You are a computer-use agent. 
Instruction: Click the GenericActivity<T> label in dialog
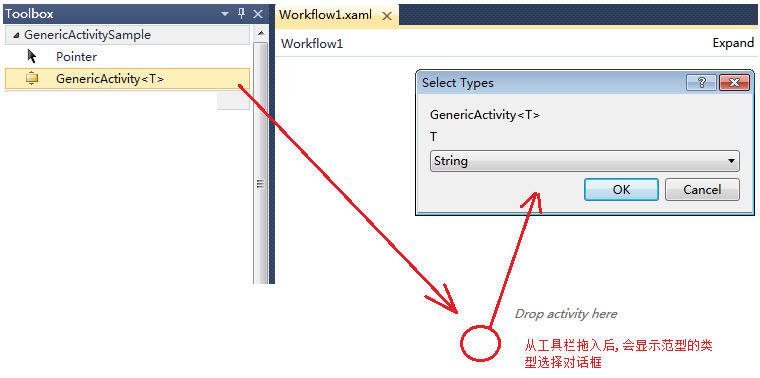pos(485,115)
